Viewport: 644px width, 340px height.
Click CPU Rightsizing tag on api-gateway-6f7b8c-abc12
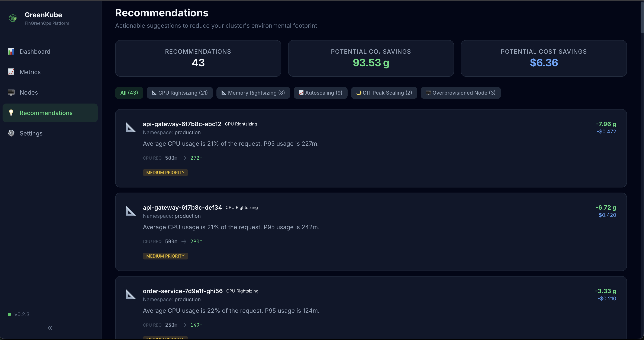point(241,124)
